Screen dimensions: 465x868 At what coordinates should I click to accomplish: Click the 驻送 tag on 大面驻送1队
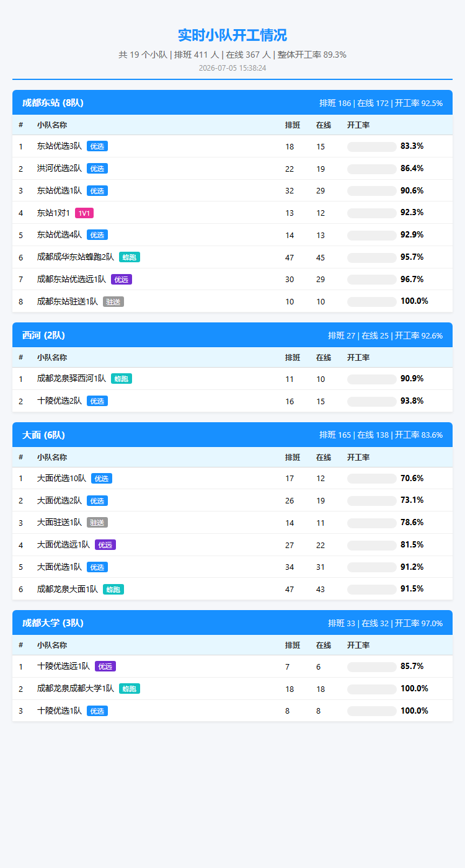(x=97, y=523)
